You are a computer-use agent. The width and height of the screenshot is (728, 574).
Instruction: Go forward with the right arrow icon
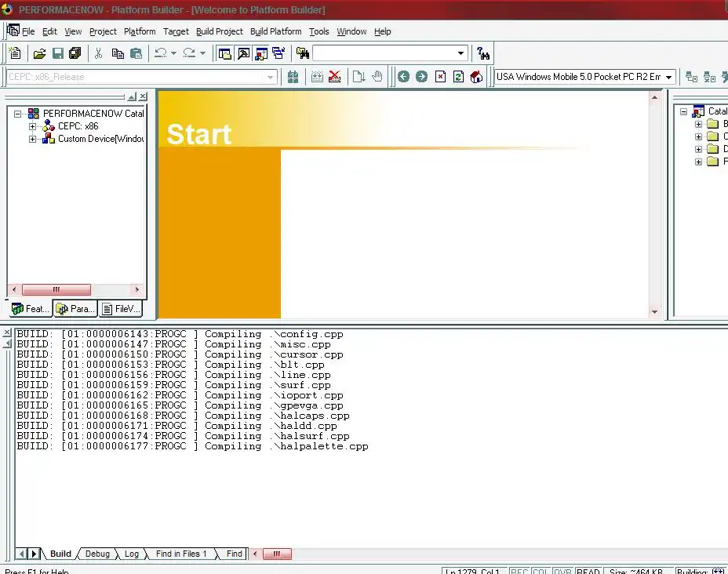(x=421, y=77)
